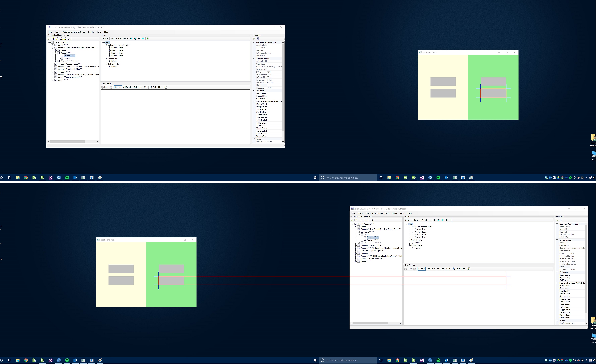Click green run-tests arrow in upper Verify window
Image resolution: width=596 pixels, height=364 pixels.
[x=148, y=38]
